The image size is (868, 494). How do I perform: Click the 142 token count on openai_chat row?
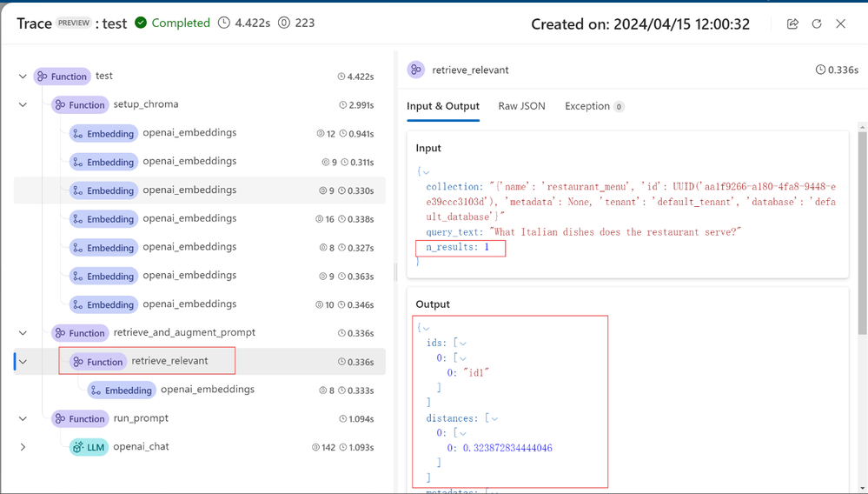(x=328, y=448)
